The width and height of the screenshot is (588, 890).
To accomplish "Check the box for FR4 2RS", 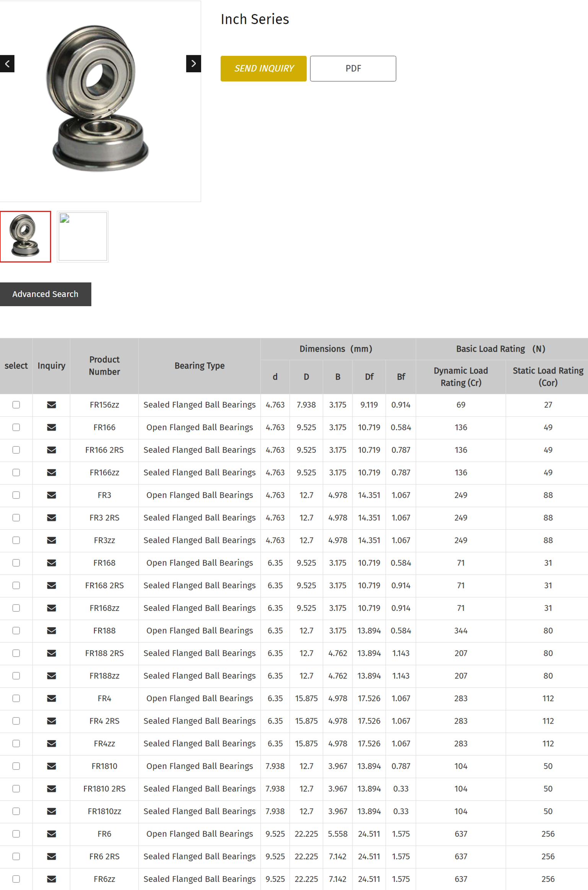I will tap(16, 721).
